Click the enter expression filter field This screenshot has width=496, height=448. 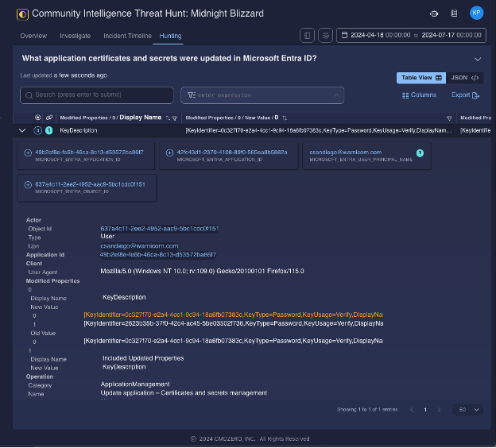(262, 95)
